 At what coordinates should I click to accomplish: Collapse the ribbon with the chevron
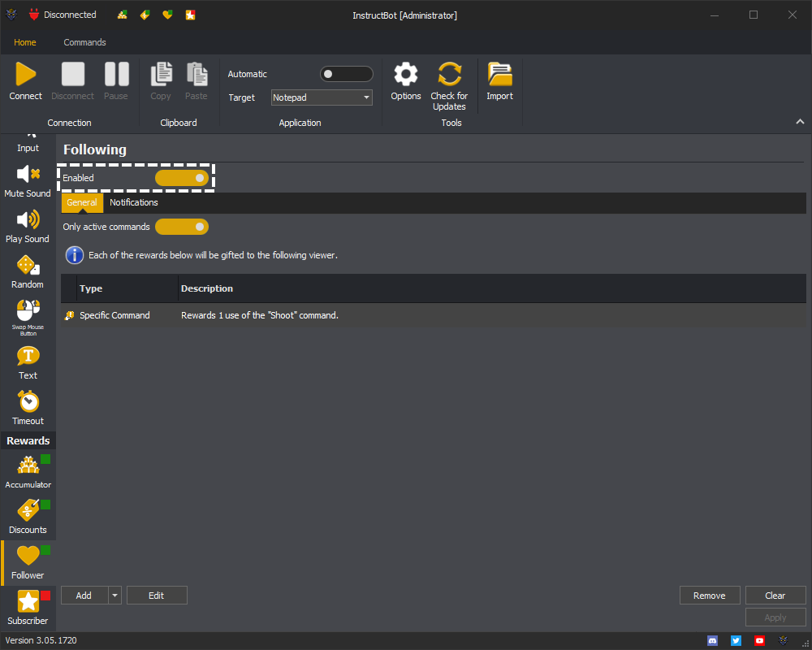(x=800, y=122)
